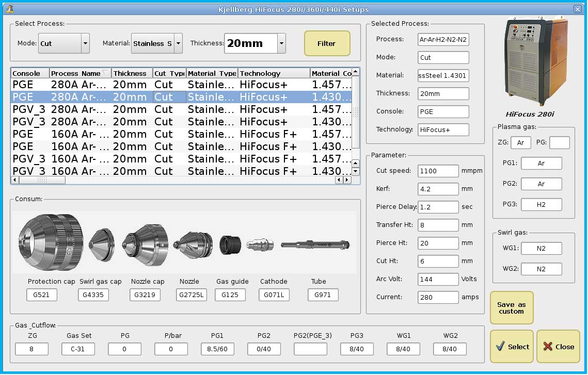Click Save as custom button

pyautogui.click(x=512, y=307)
